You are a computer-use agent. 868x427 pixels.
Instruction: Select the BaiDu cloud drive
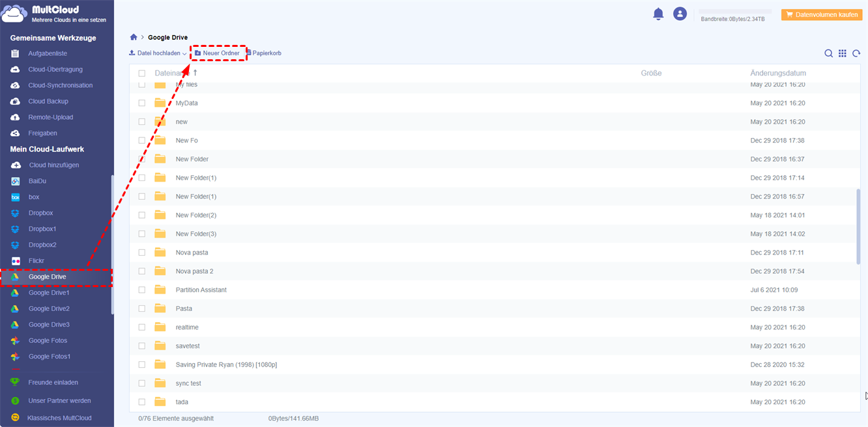[38, 181]
